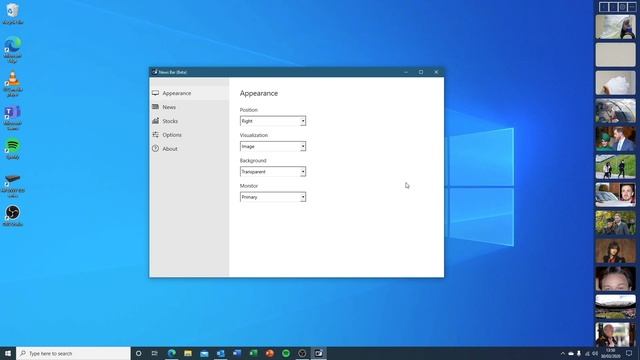This screenshot has width=640, height=360.
Task: Open the Recycle Bin desktop icon
Action: [x=13, y=13]
